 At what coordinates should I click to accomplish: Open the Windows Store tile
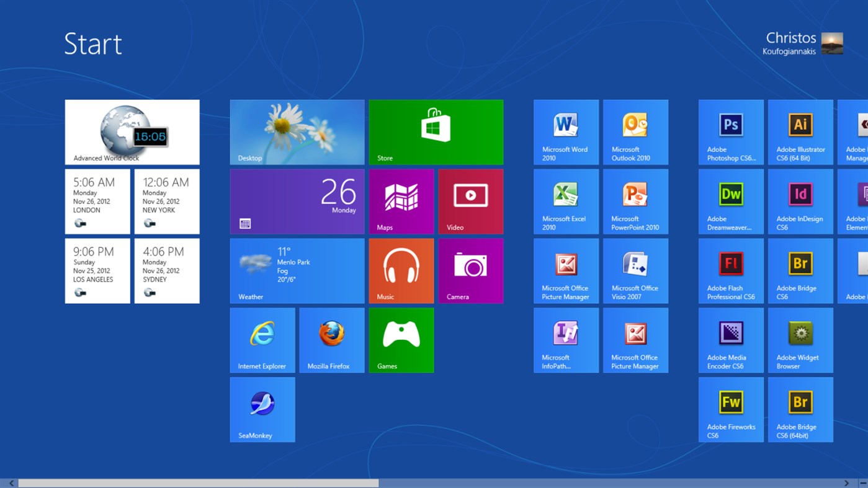pyautogui.click(x=436, y=131)
